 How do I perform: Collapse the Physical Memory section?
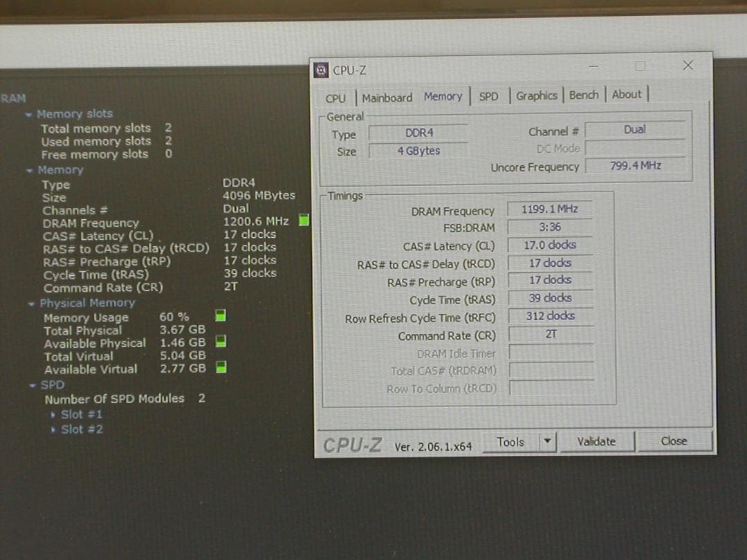pos(32,304)
